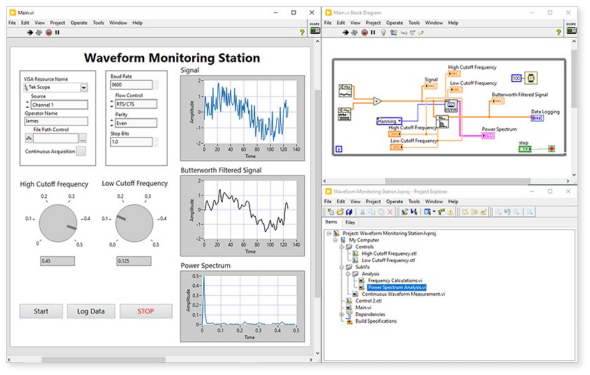This screenshot has height=375, width=590.
Task: Pause execution in Main.vi front panel toolbar
Action: [x=57, y=32]
